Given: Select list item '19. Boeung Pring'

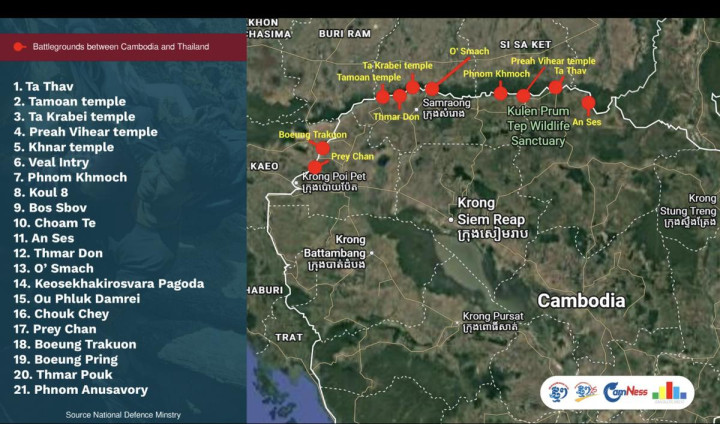Looking at the screenshot, I should 66,359.
